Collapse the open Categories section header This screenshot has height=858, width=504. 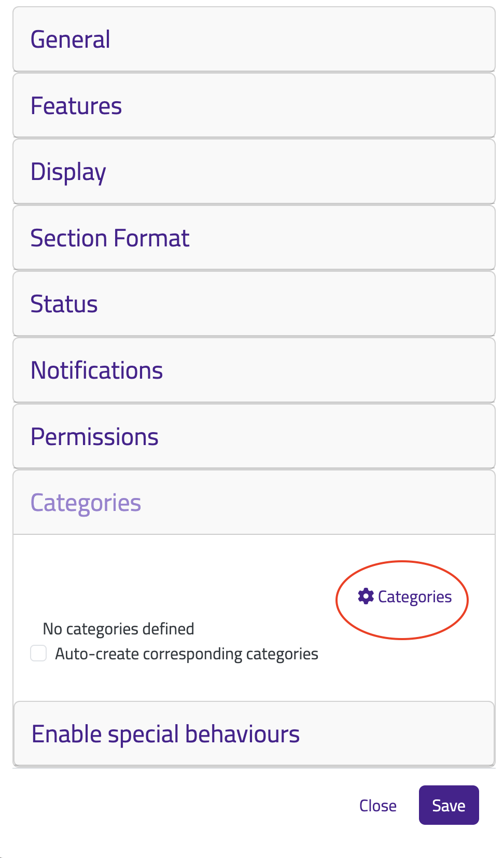[254, 502]
